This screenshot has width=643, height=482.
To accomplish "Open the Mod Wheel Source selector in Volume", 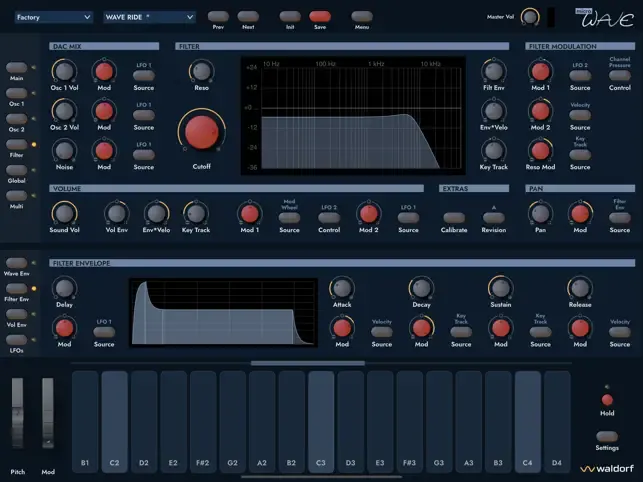I will (x=289, y=218).
